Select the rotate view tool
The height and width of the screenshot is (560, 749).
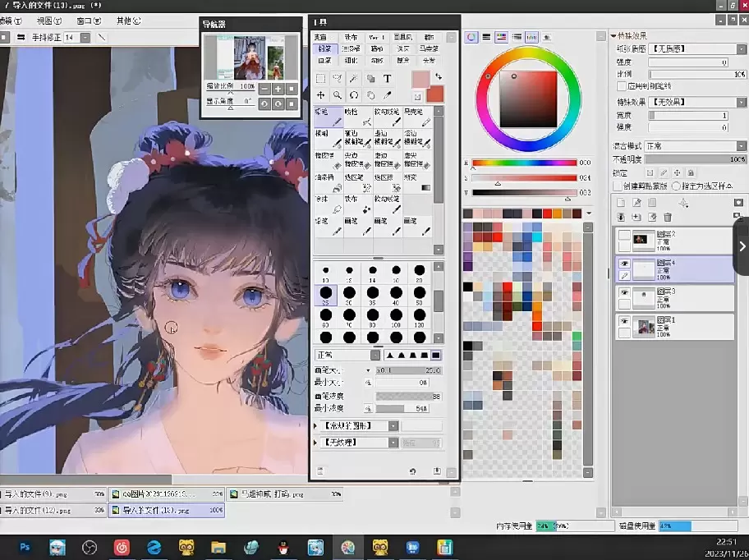pos(354,95)
